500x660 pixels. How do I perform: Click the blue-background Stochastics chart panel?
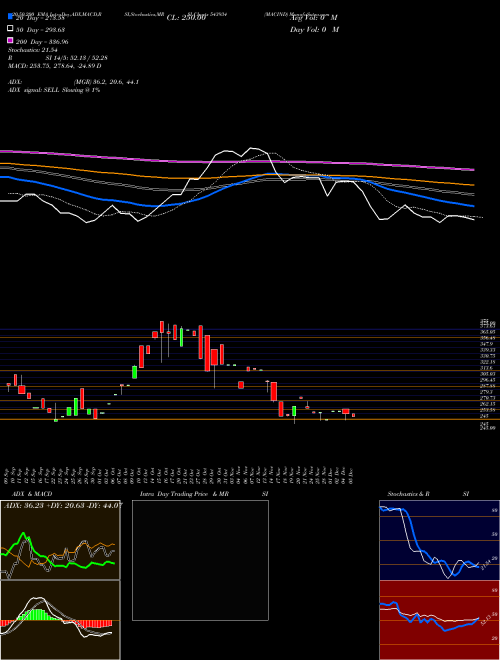(x=439, y=540)
